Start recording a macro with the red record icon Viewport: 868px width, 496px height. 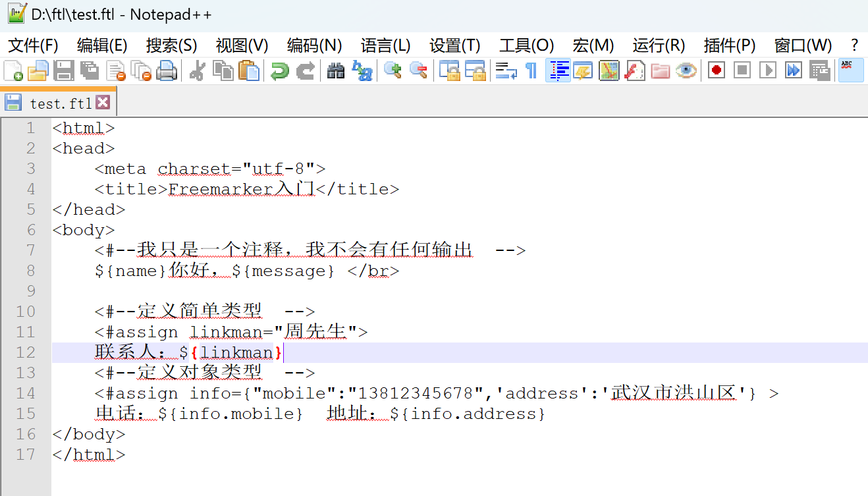pyautogui.click(x=715, y=70)
